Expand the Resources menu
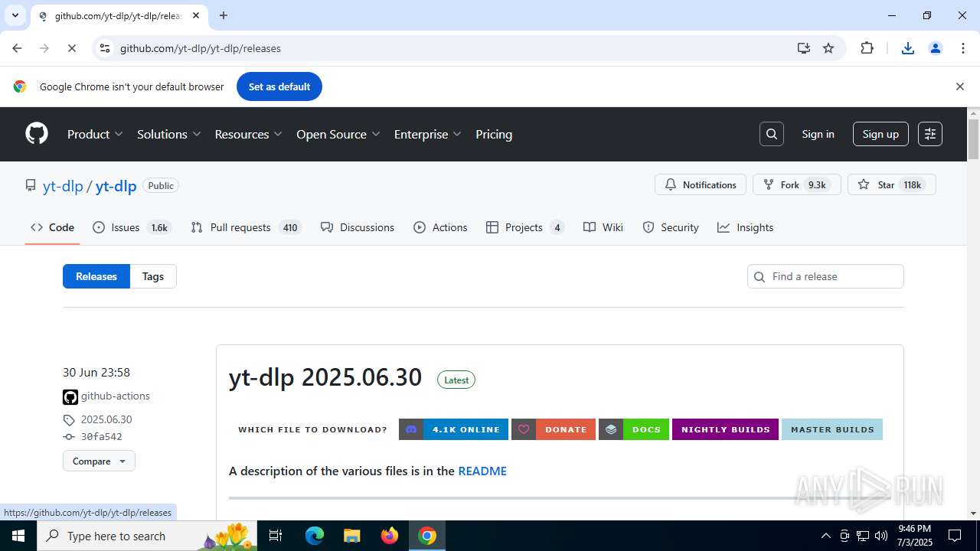This screenshot has height=551, width=980. (249, 134)
